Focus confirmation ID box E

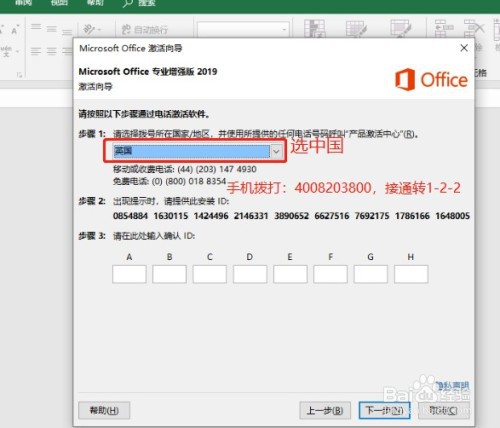click(x=290, y=274)
